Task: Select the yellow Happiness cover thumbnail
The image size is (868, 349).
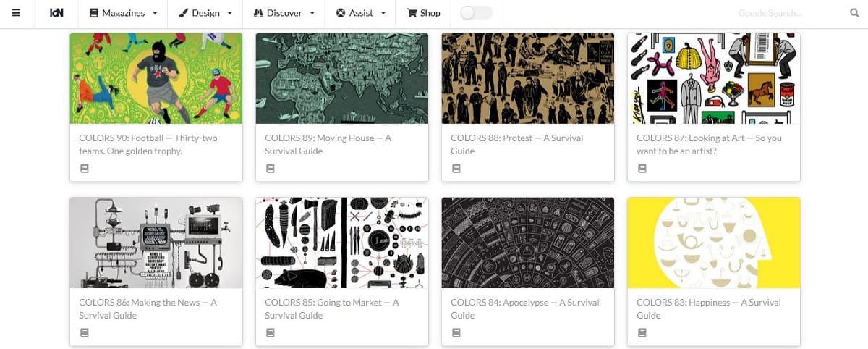Action: [x=714, y=243]
